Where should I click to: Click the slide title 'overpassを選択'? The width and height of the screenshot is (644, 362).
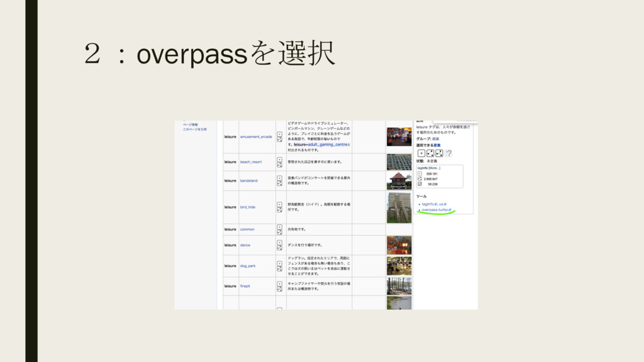236,53
